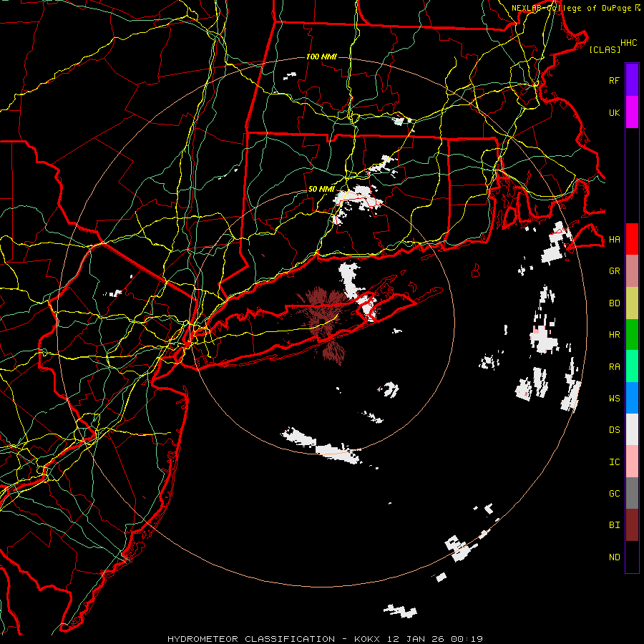Click the DS legend label
This screenshot has height=644, width=644.
pos(614,429)
